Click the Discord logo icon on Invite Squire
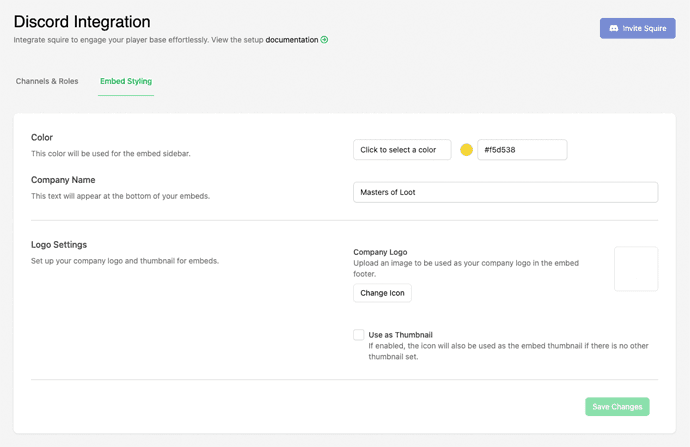This screenshot has width=690, height=447. (x=614, y=28)
